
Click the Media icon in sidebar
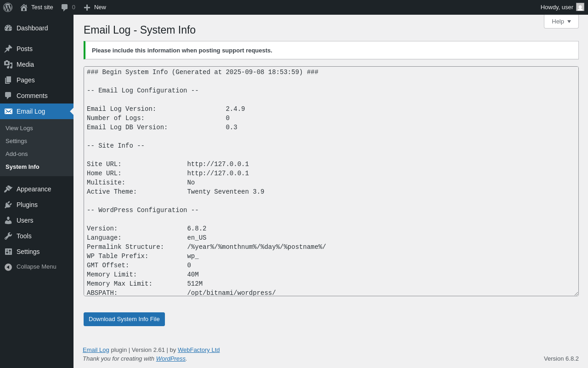point(8,64)
